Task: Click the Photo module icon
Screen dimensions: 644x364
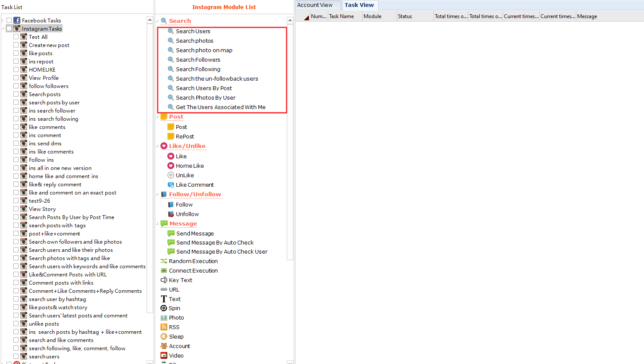Action: pos(164,317)
